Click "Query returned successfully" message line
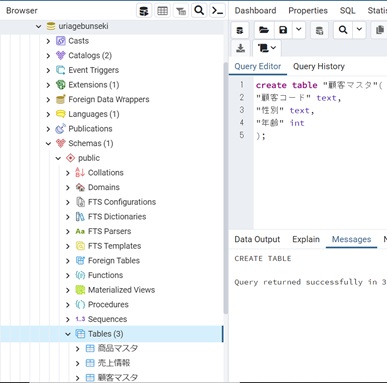The height and width of the screenshot is (383, 387). (310, 282)
